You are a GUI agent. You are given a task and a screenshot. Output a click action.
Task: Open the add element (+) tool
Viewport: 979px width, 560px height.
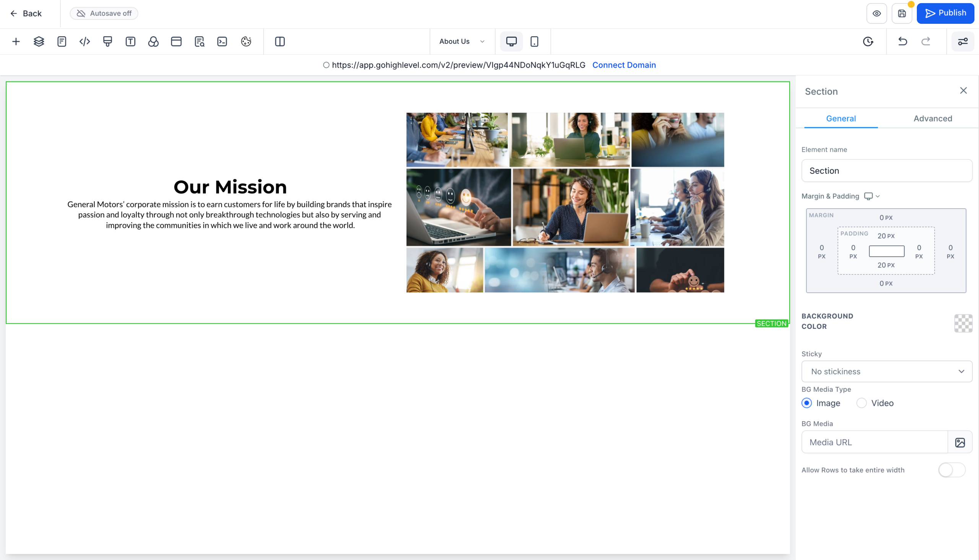[16, 41]
